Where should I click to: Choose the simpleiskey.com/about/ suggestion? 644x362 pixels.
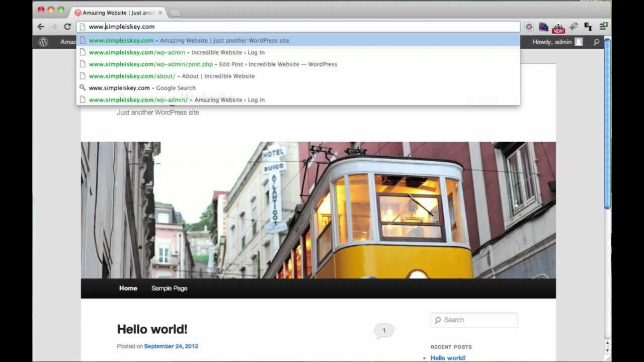point(298,76)
